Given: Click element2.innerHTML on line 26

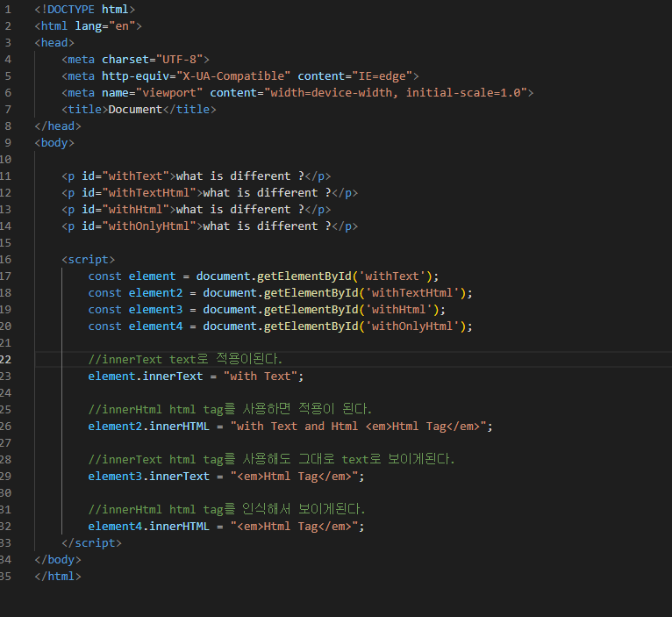Looking at the screenshot, I should click(x=149, y=427).
